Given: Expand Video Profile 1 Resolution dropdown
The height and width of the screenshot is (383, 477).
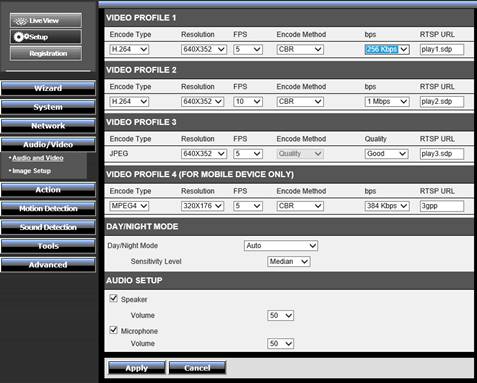Looking at the screenshot, I should [x=204, y=49].
